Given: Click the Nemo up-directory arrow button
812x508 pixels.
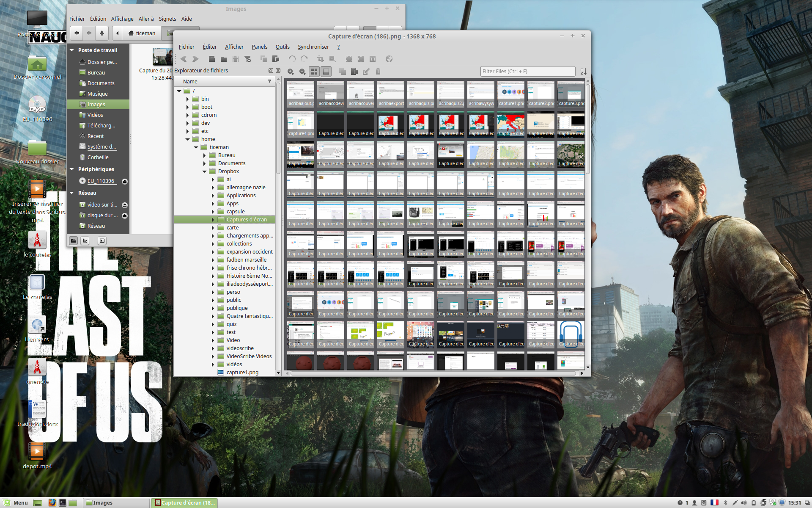Looking at the screenshot, I should tap(102, 33).
